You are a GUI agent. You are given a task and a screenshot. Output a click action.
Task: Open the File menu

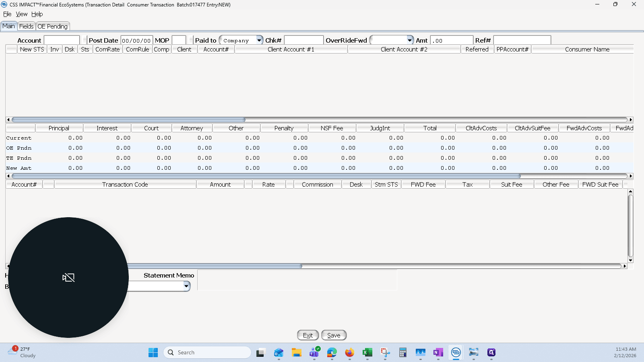pyautogui.click(x=7, y=14)
